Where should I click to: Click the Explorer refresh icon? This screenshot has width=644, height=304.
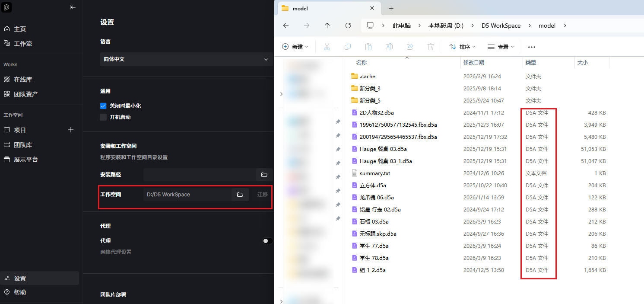[348, 26]
